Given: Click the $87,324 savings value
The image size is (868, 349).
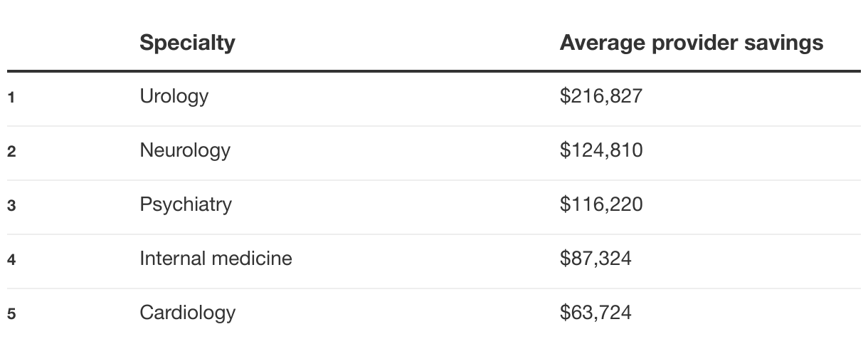Looking at the screenshot, I should tap(595, 258).
